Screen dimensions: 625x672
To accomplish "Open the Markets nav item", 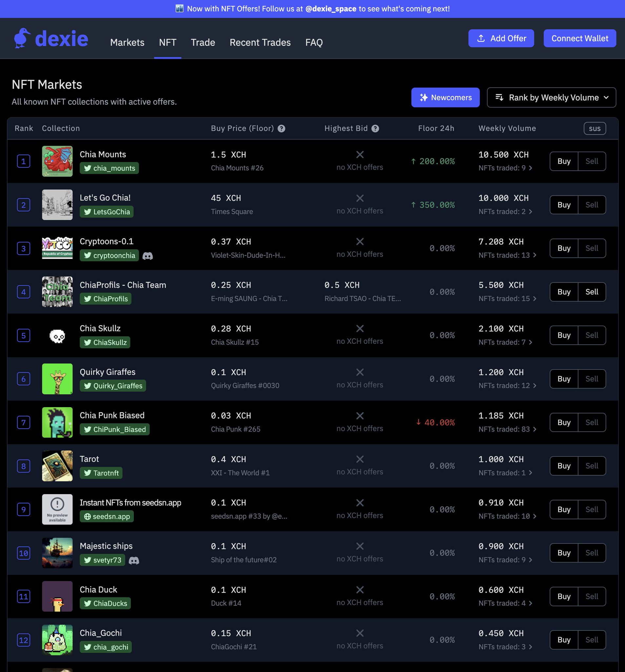I will 127,42.
